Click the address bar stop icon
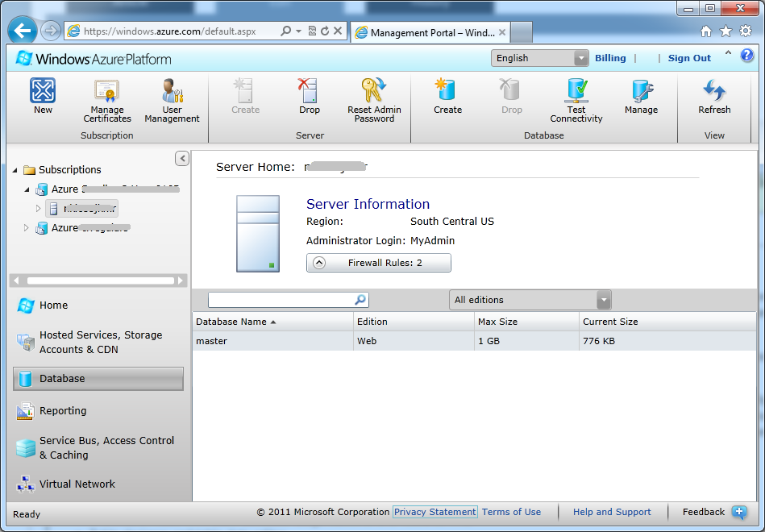 338,31
